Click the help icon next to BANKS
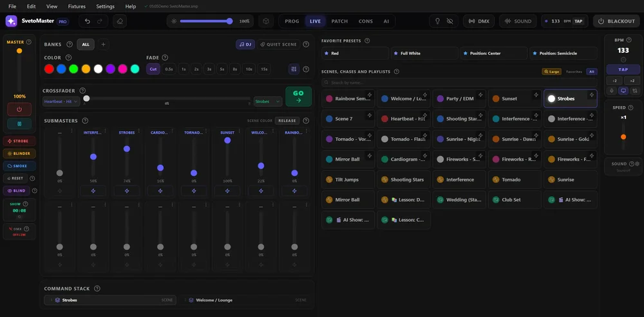The width and height of the screenshot is (644, 317). point(70,44)
